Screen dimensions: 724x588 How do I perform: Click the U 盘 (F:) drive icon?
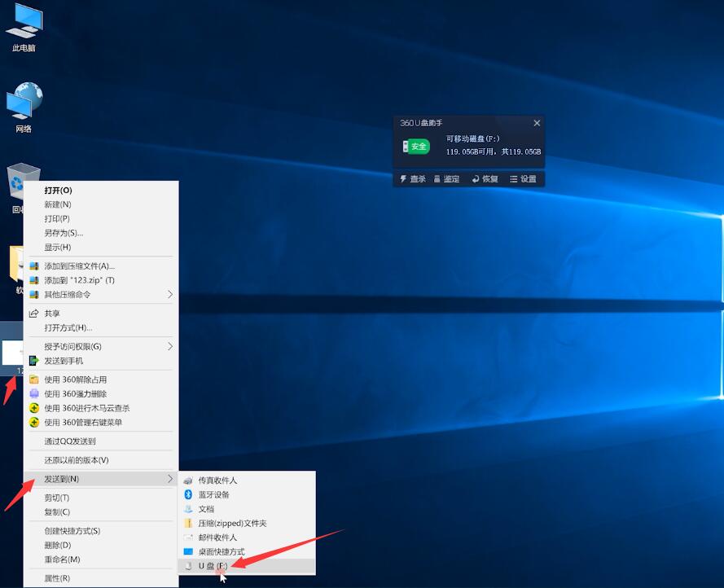pos(188,566)
